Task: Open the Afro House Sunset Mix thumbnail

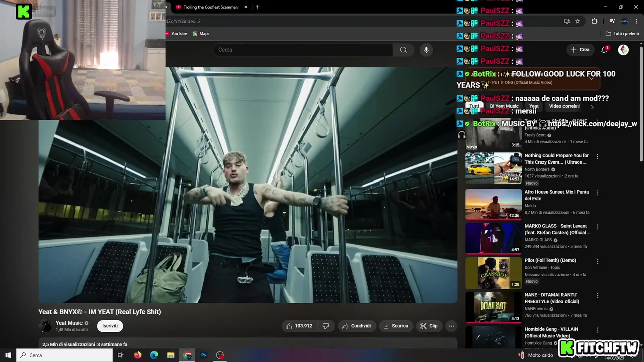Action: coord(494,204)
